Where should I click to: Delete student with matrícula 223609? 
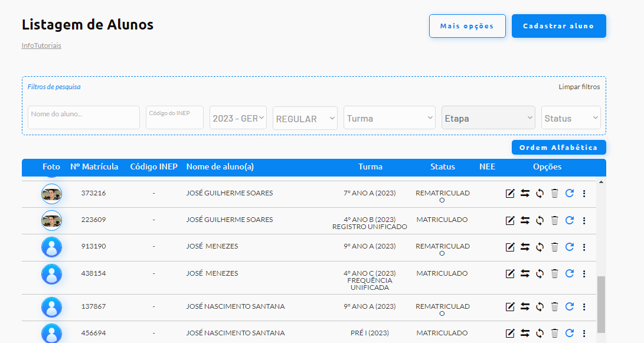554,220
